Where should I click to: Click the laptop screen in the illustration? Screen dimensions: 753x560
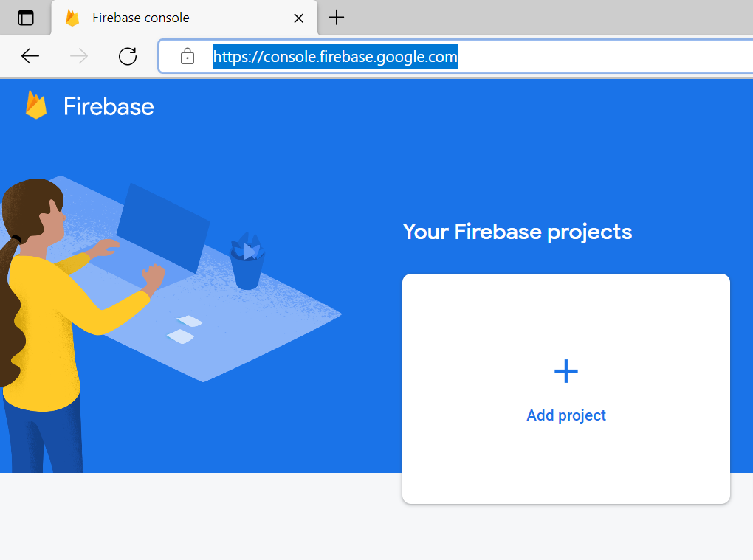click(162, 227)
